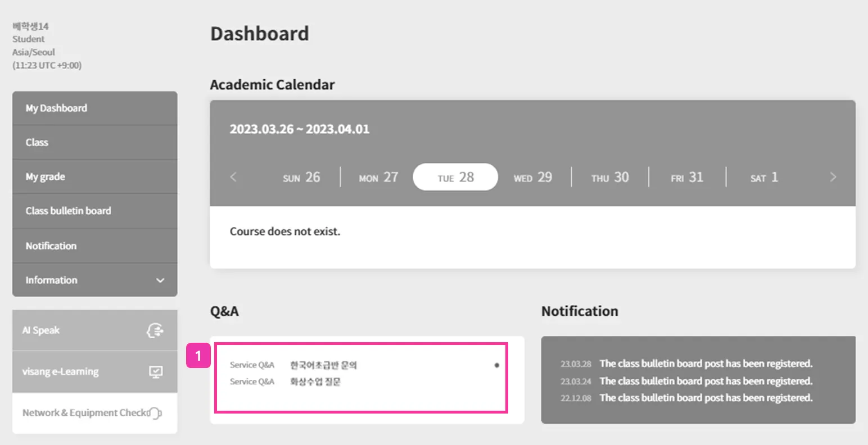Go to next week in calendar
Screen dimensions: 868x445
click(833, 178)
